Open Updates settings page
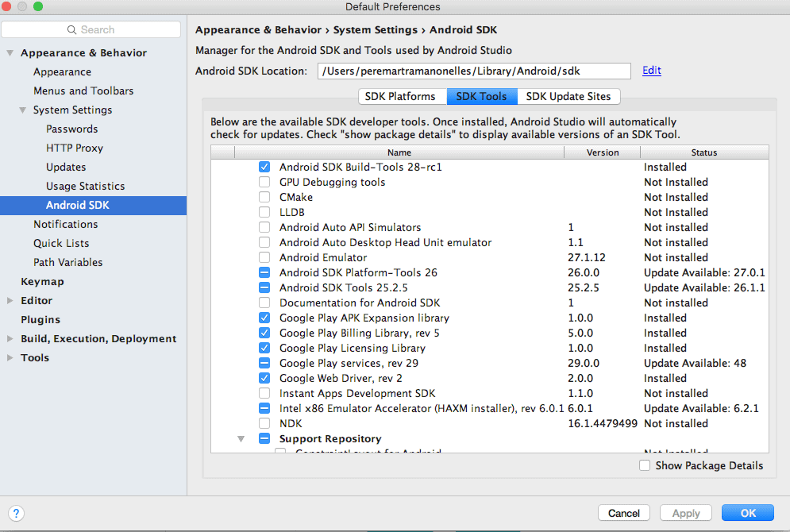Screen dimensions: 790x532 pyautogui.click(x=66, y=168)
